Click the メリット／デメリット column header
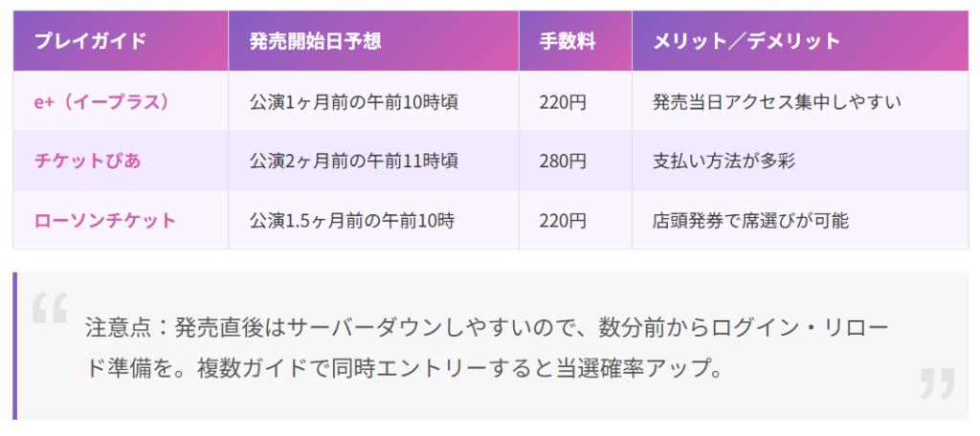Image resolution: width=980 pixels, height=436 pixels. coord(801,41)
